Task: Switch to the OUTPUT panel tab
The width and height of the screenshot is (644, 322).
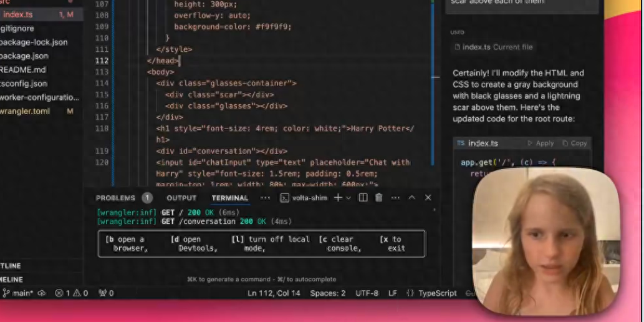Action: pyautogui.click(x=181, y=198)
